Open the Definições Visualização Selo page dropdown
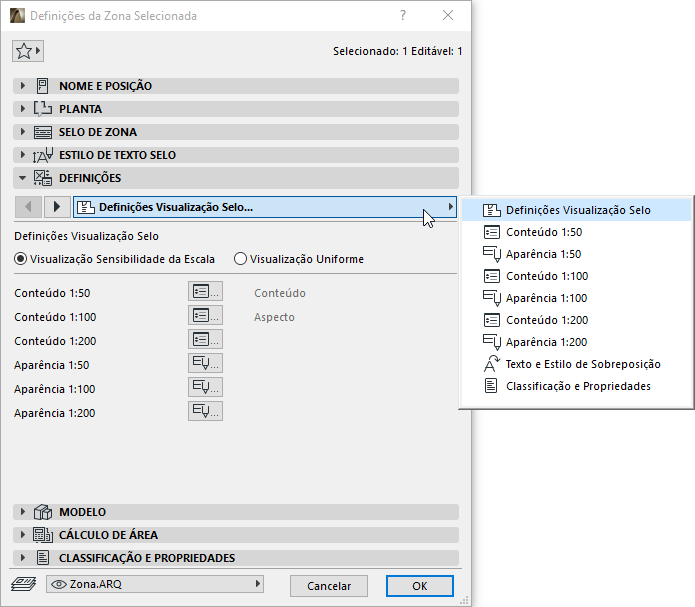695x607 pixels. 265,207
